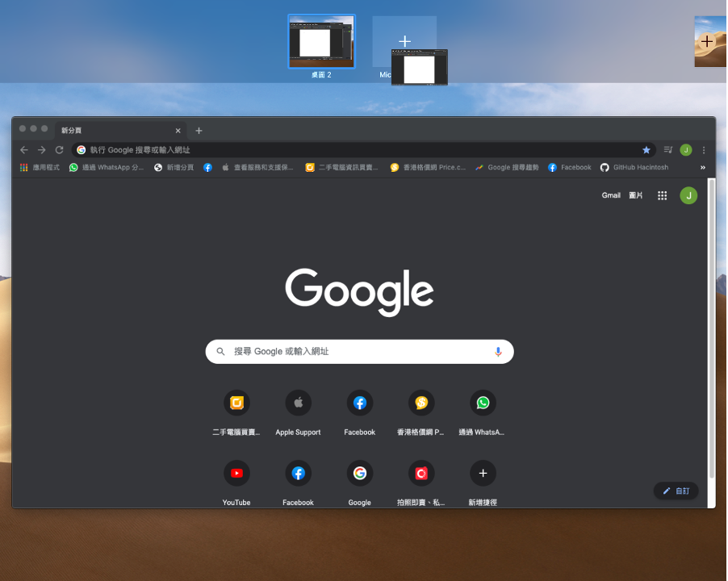
Task: Open the Apple Support shortcut tile
Action: [298, 413]
